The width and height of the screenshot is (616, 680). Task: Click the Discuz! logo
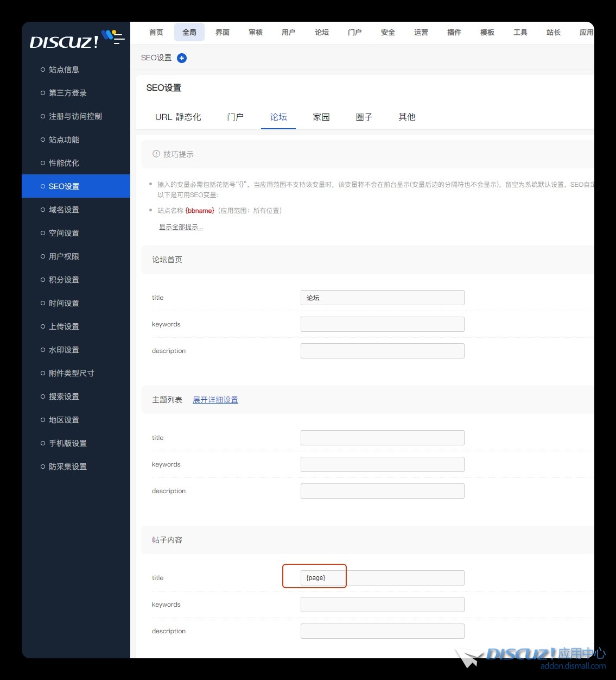tap(64, 41)
